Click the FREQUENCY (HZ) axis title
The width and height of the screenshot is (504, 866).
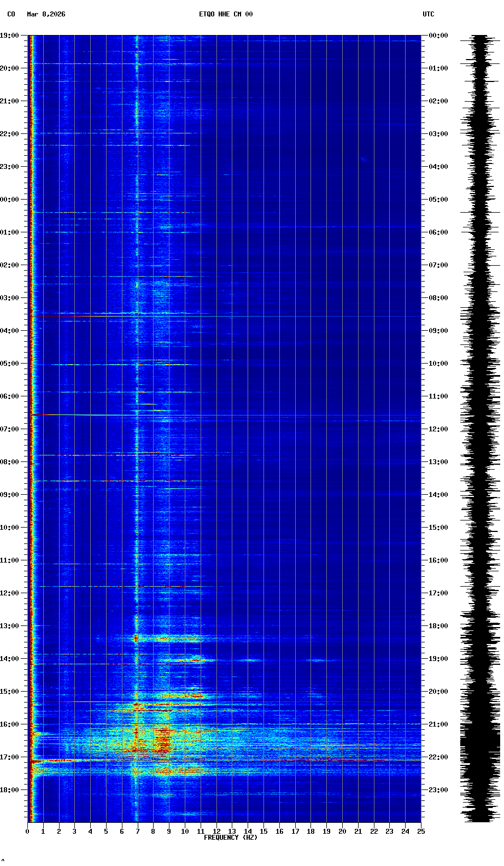coord(230,838)
